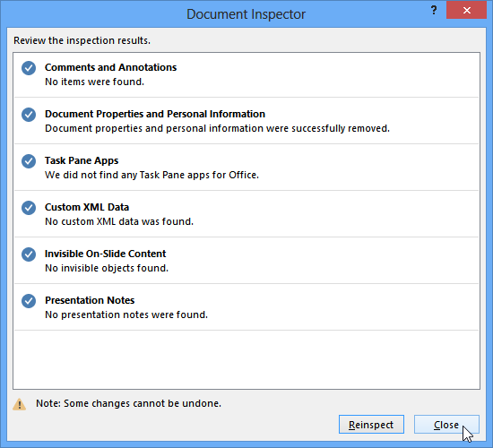Image resolution: width=493 pixels, height=448 pixels.
Task: Select the 'Comments and Annotations' heading
Action: coord(110,67)
